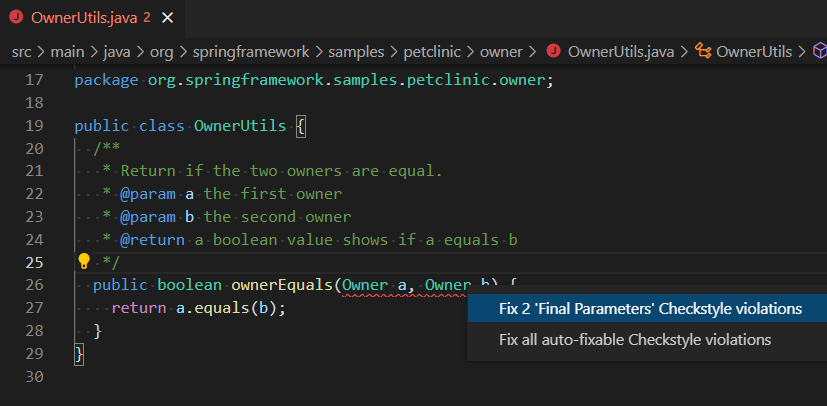Place cursor on the return a.equals(b) statement
Screen dimensions: 827x406
[x=198, y=308]
